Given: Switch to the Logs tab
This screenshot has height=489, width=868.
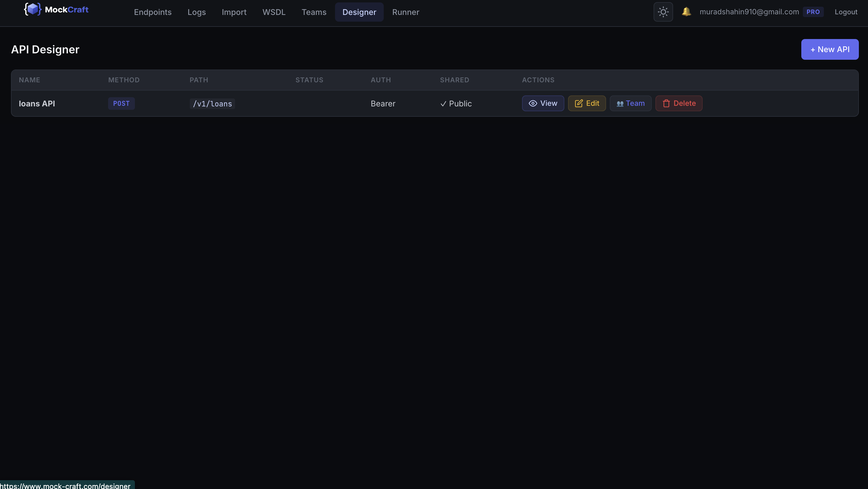Looking at the screenshot, I should [x=196, y=12].
